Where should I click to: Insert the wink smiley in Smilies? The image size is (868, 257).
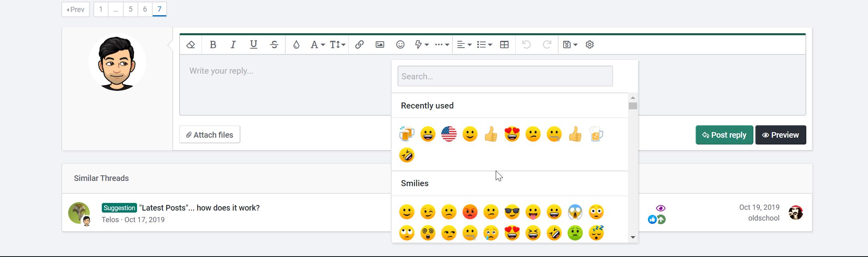428,212
